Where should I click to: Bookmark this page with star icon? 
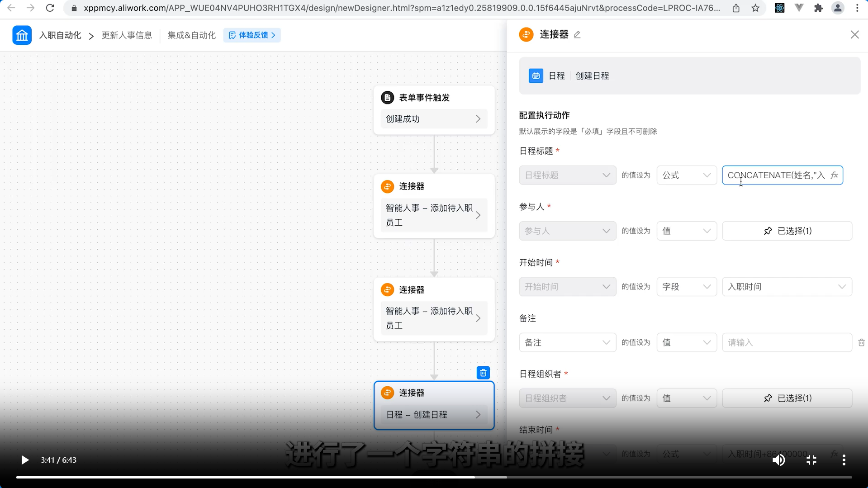click(755, 8)
